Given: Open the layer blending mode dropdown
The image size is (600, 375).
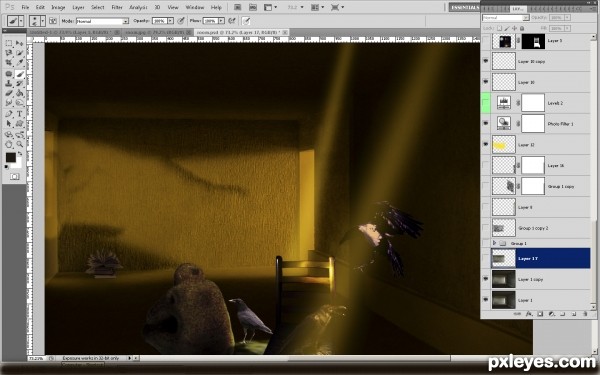Looking at the screenshot, I should tap(505, 18).
